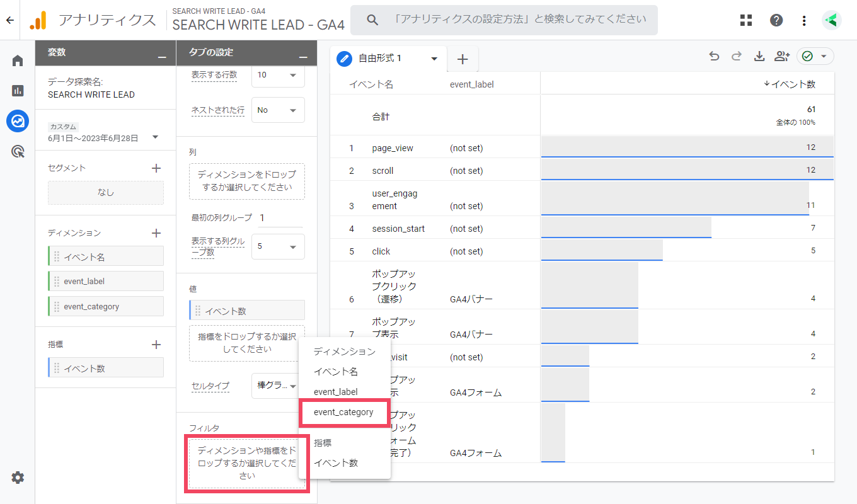
Task: Click the redo arrow icon
Action: pos(737,57)
